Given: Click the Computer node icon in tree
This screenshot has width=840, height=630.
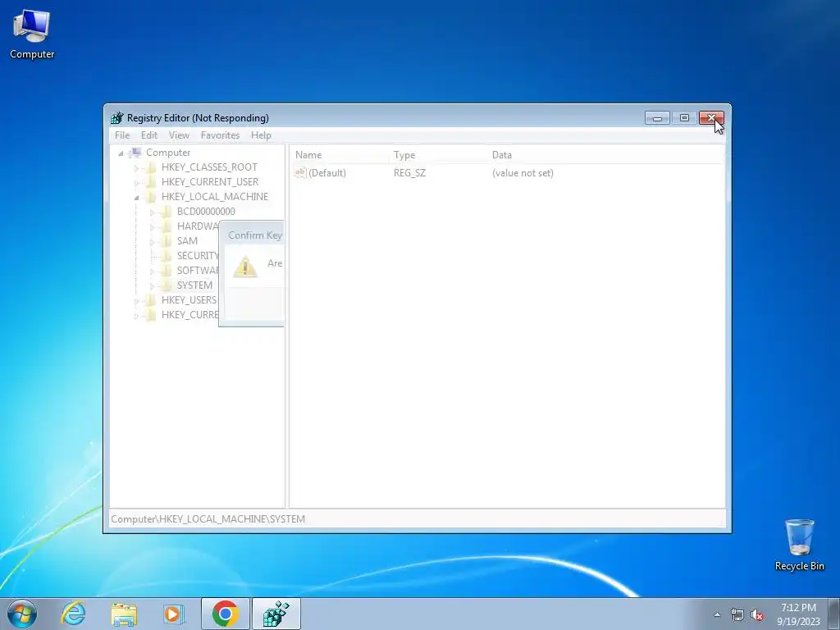Looking at the screenshot, I should [x=135, y=153].
